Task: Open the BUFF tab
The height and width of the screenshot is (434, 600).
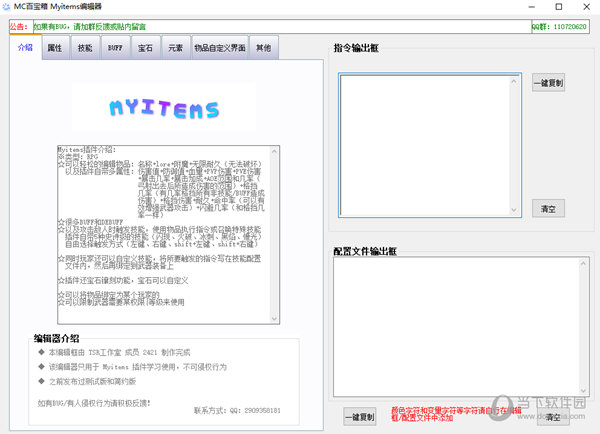Action: coord(116,48)
